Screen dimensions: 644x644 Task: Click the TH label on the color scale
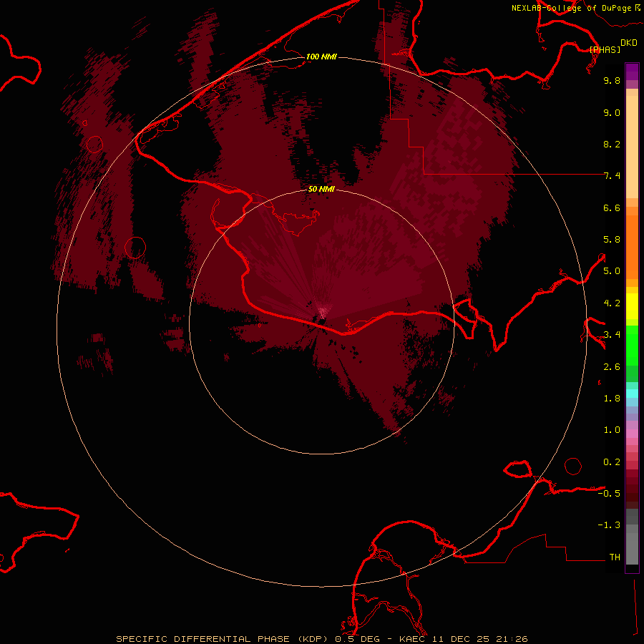click(x=615, y=557)
